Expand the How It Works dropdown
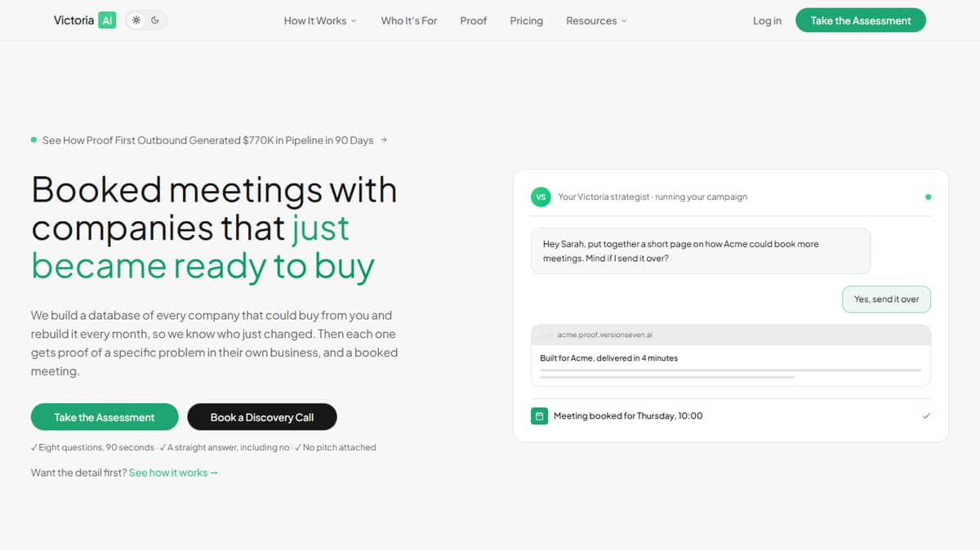The image size is (980, 550). (320, 20)
